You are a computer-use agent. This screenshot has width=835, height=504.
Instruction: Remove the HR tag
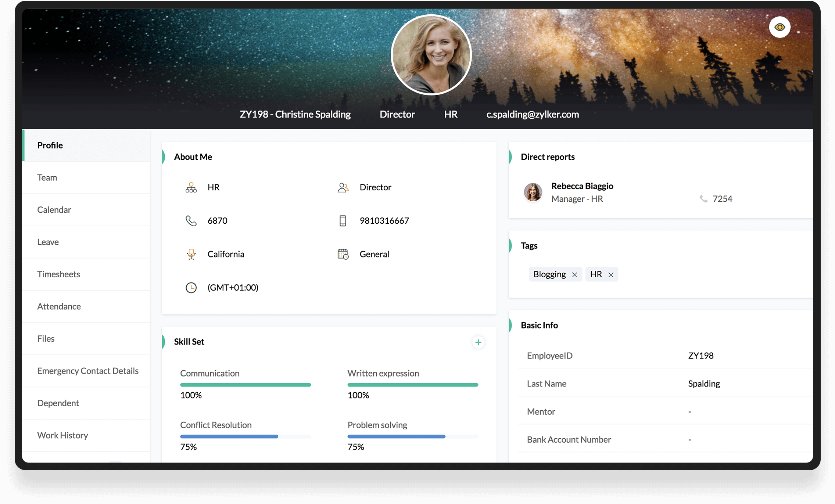coord(611,275)
